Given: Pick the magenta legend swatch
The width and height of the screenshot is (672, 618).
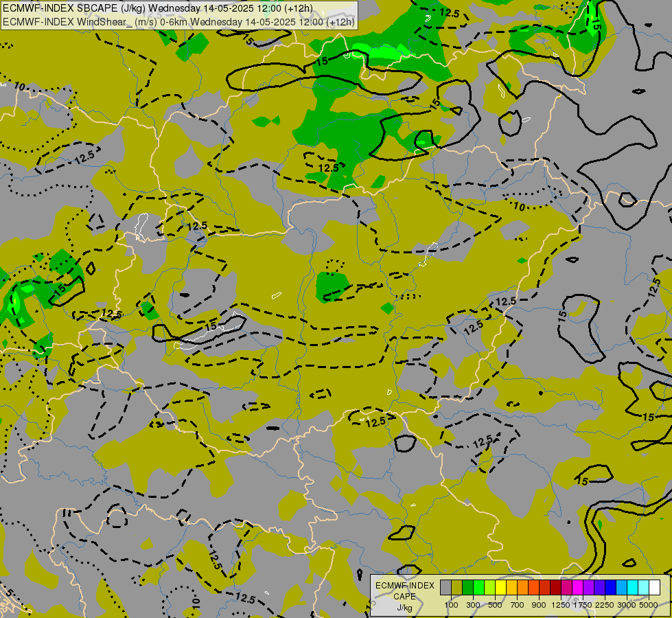Looking at the screenshot, I should click(x=578, y=588).
